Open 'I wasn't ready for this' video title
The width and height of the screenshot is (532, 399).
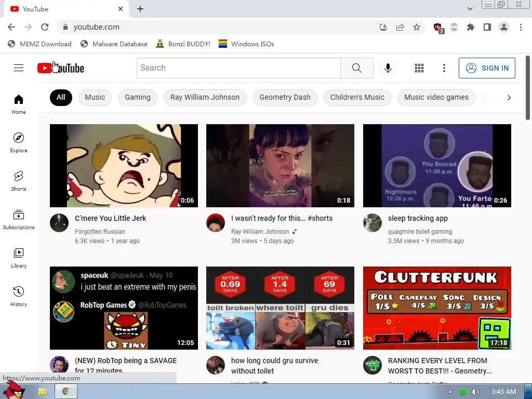pyautogui.click(x=282, y=218)
